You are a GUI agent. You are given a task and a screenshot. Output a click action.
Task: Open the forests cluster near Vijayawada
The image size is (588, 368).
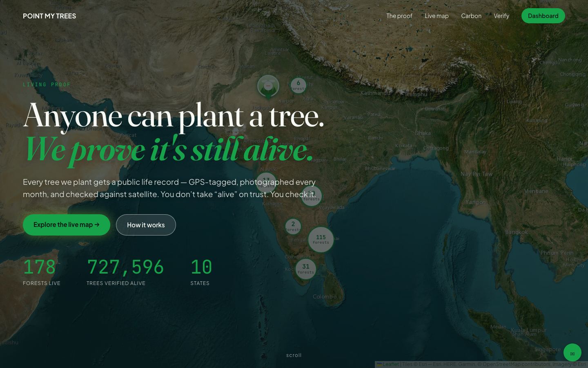tap(311, 196)
